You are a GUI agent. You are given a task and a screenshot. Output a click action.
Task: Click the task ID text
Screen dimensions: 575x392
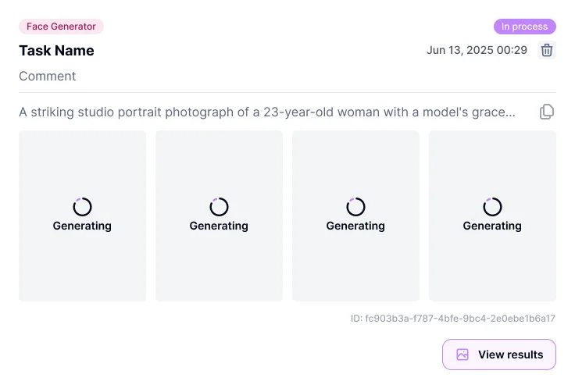(453, 319)
